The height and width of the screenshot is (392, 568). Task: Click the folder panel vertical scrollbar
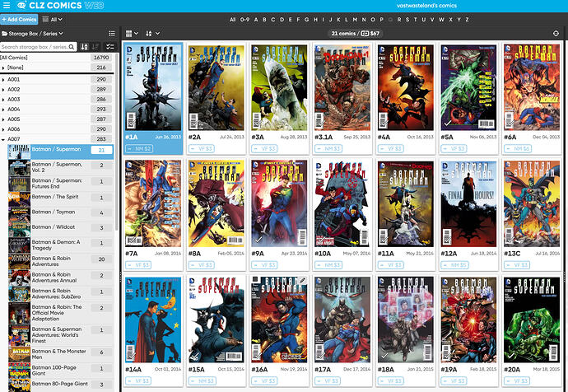click(117, 143)
